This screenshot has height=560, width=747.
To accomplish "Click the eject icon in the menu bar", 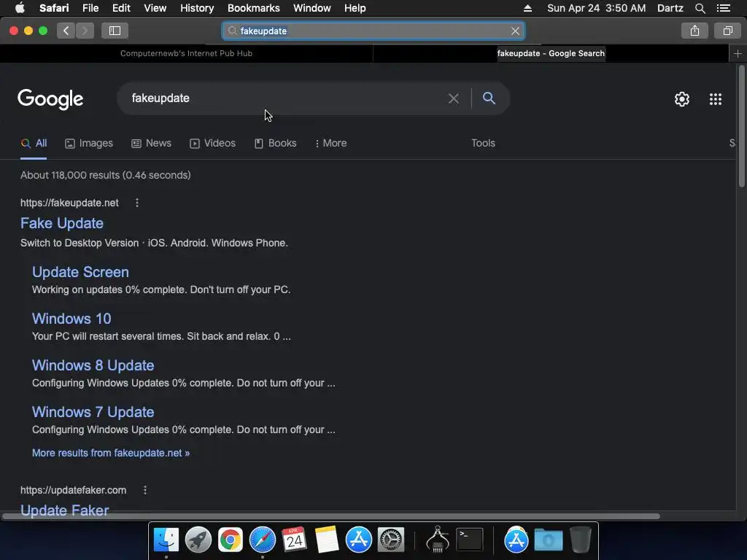I will (527, 8).
